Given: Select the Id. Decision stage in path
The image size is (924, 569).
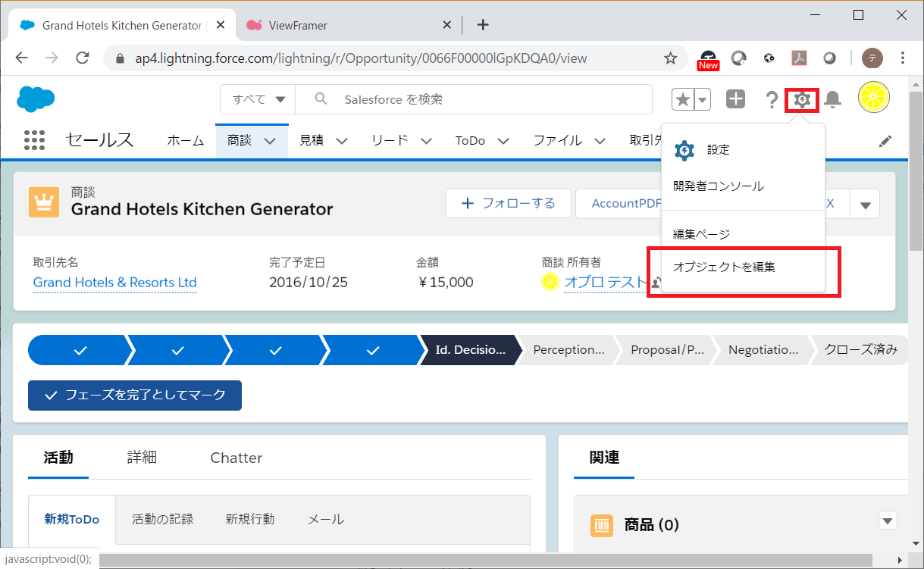Looking at the screenshot, I should point(469,350).
